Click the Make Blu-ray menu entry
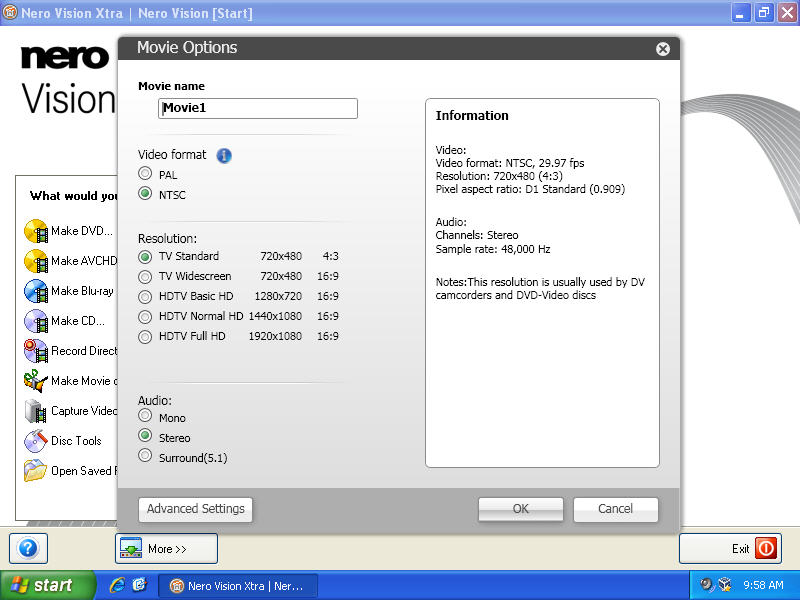Viewport: 800px width, 600px height. [82, 291]
